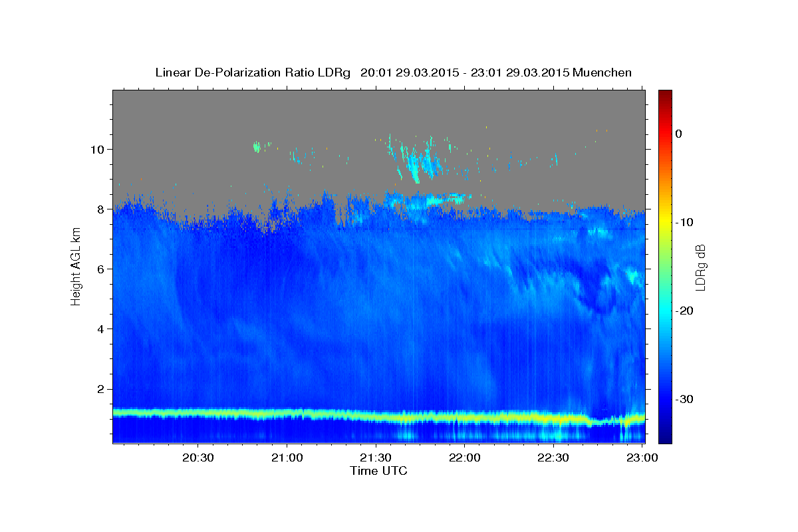Click the 'Muenchen' location in the title
Screen dimensions: 798x532
click(602, 72)
